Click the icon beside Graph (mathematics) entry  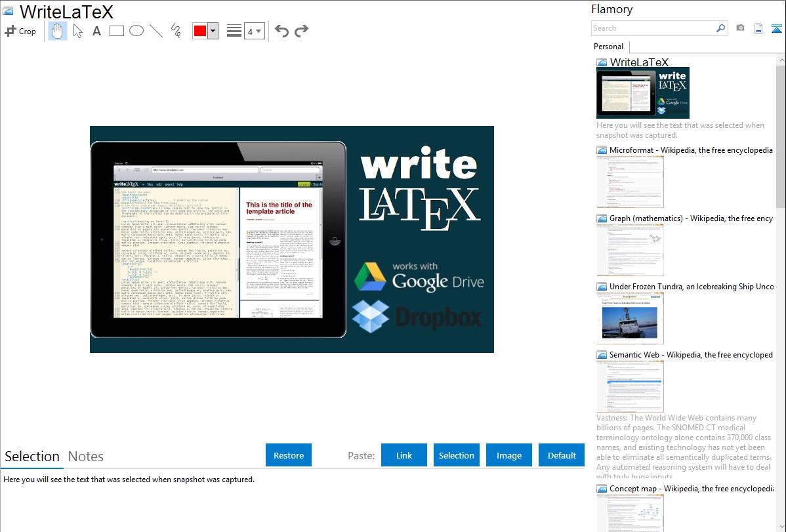coord(602,218)
